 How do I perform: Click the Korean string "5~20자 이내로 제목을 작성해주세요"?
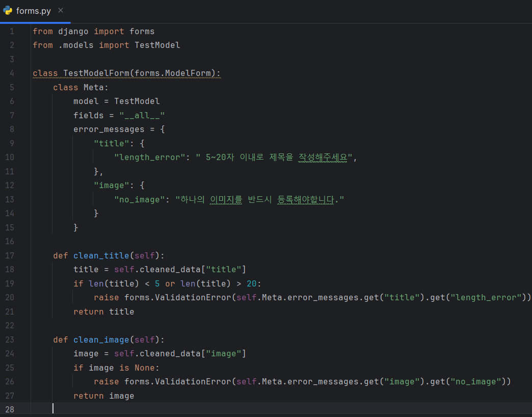click(274, 158)
